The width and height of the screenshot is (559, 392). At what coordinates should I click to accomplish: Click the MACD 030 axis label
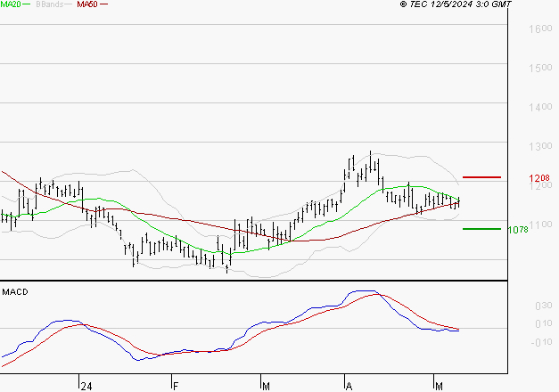pos(544,306)
